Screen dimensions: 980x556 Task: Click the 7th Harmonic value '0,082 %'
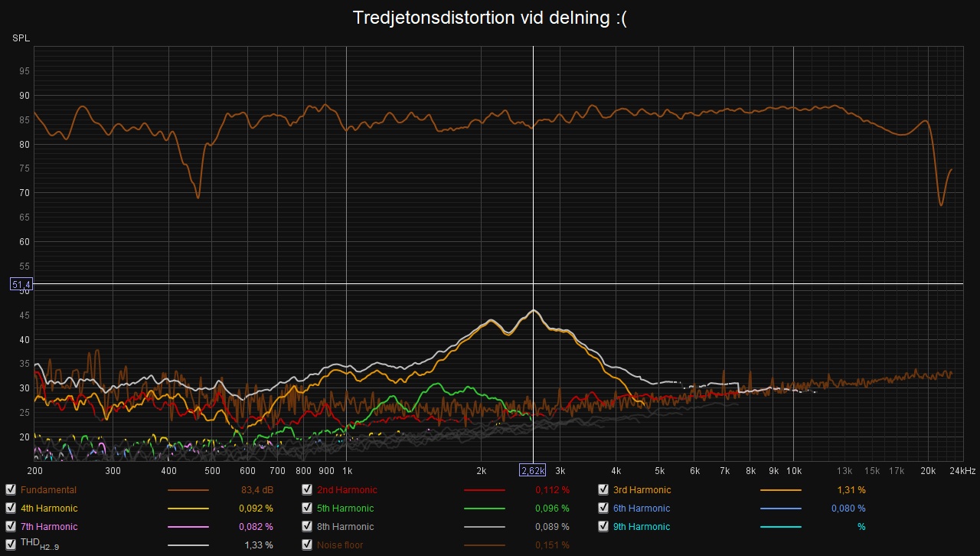[x=255, y=527]
